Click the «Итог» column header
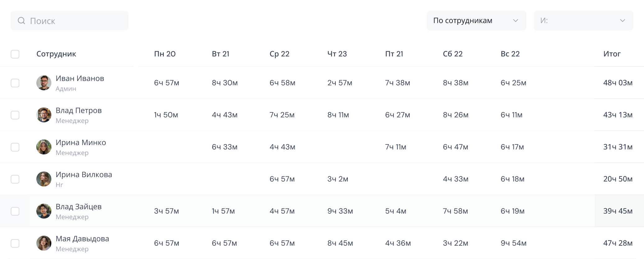The width and height of the screenshot is (644, 259). (x=612, y=54)
